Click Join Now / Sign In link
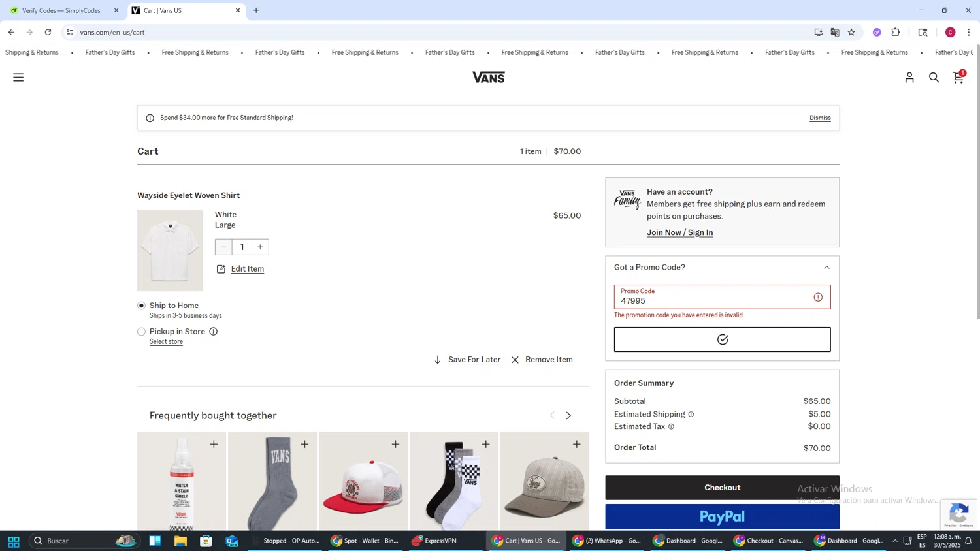 click(679, 232)
